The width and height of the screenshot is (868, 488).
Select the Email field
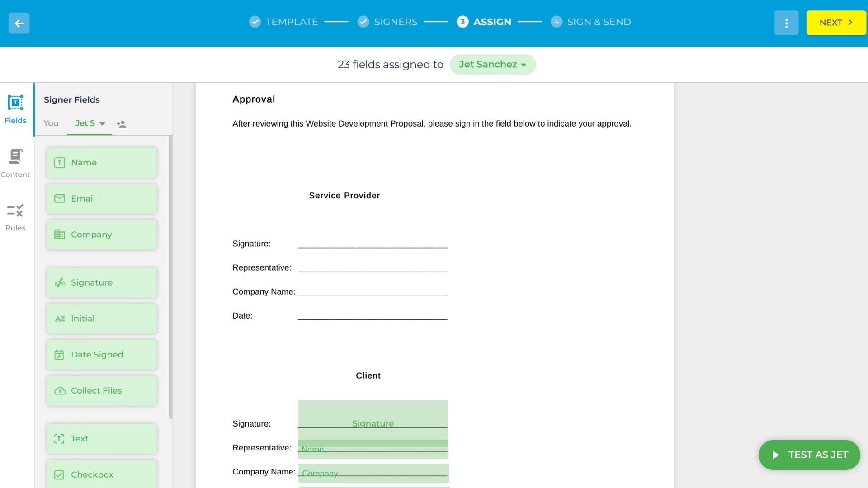(102, 198)
